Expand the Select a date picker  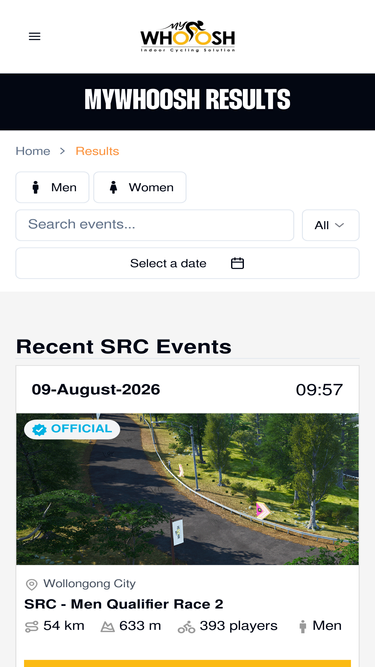click(188, 263)
